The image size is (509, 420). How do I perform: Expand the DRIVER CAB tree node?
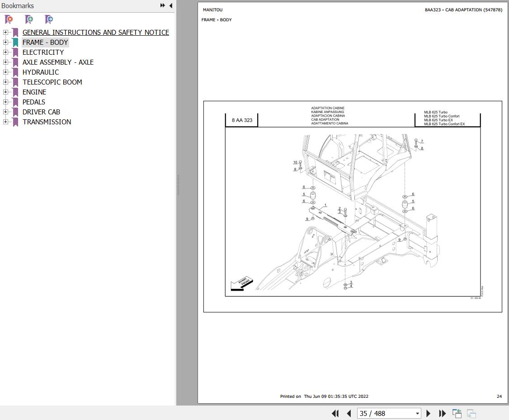tap(5, 112)
